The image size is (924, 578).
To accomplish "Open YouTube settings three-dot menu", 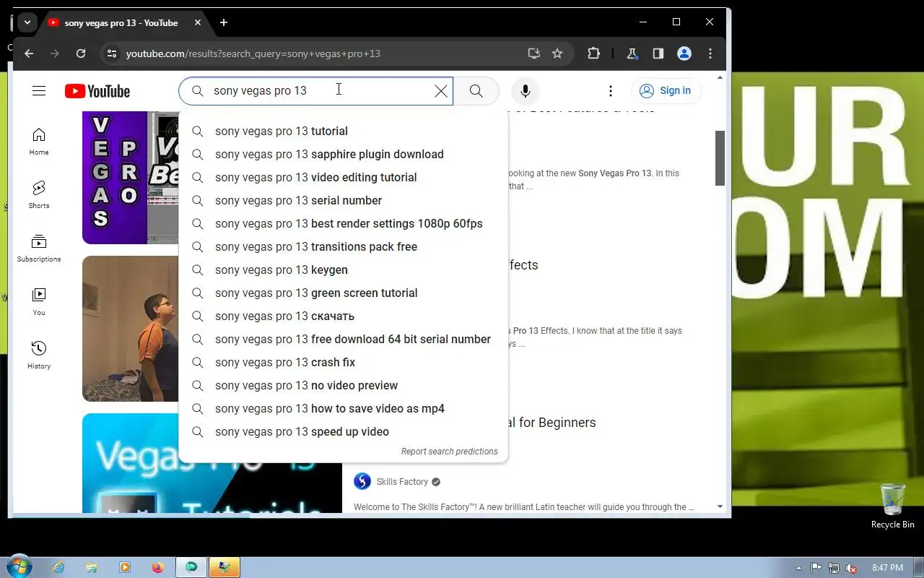I will point(611,91).
